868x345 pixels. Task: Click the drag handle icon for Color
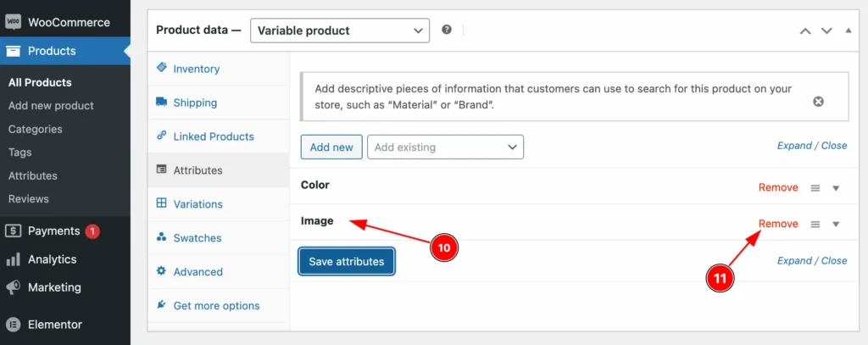(815, 187)
